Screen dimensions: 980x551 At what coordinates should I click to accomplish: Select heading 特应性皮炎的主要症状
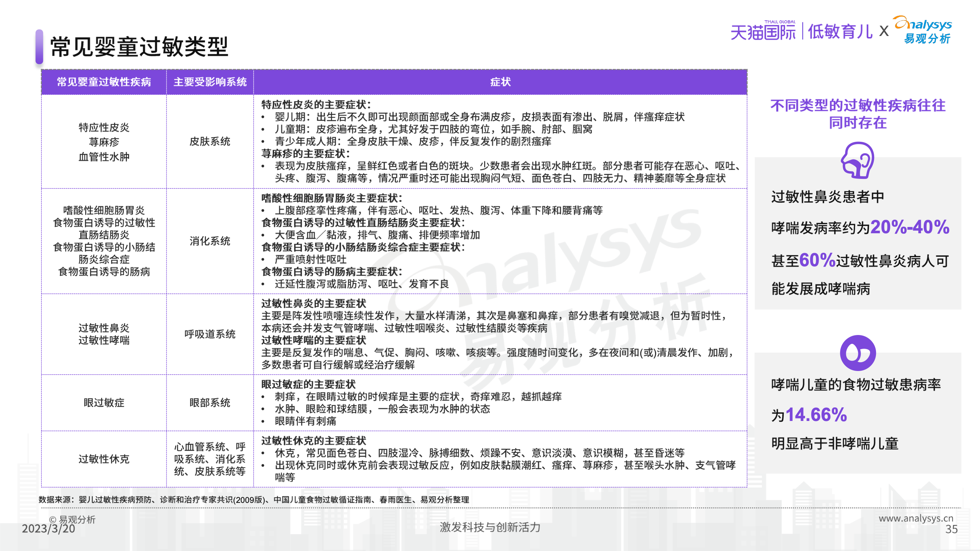316,105
